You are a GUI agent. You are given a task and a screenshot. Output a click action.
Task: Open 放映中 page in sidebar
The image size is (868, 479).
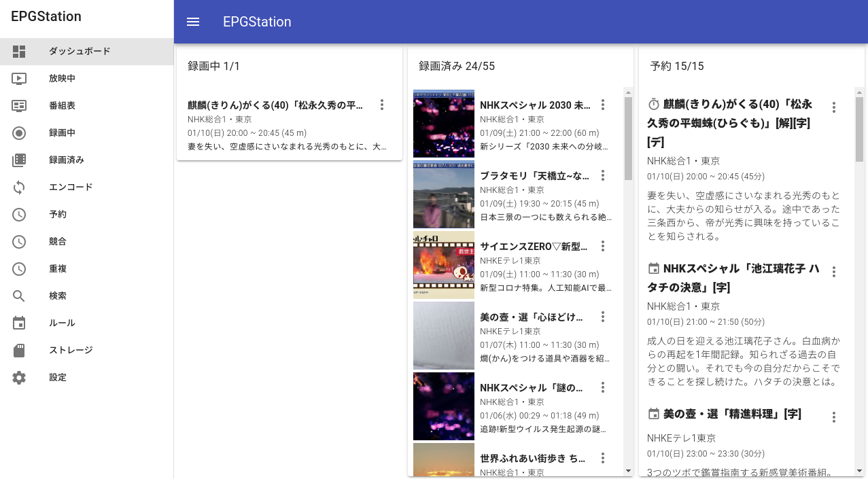tap(87, 78)
